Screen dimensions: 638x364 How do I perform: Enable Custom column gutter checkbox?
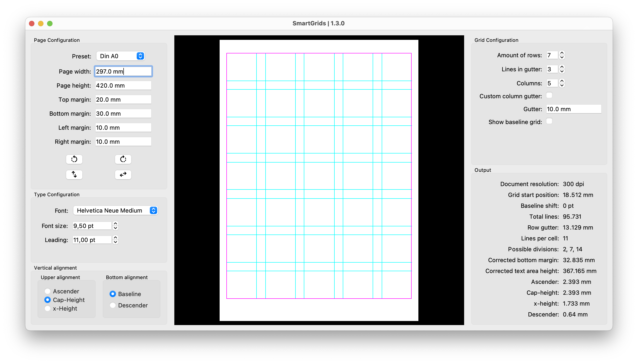(549, 96)
